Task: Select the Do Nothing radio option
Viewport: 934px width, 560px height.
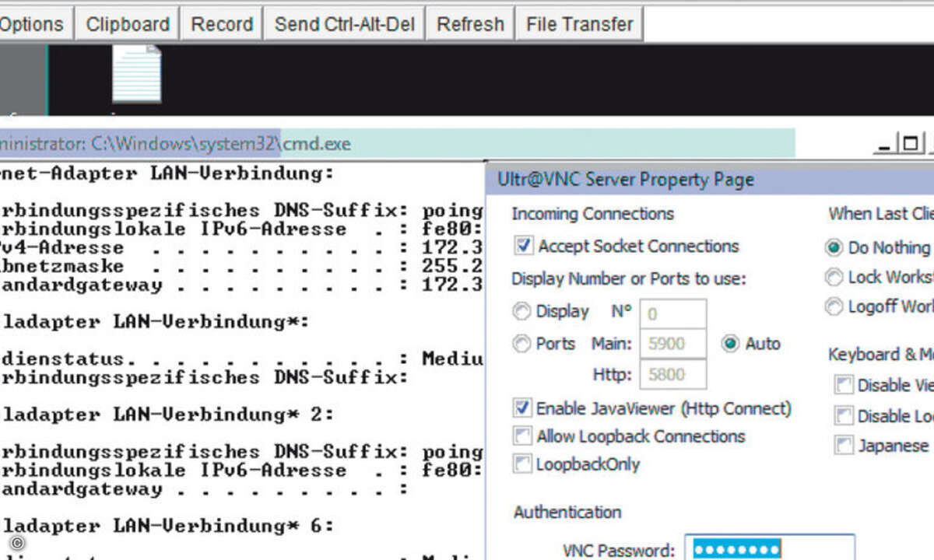Action: [834, 248]
